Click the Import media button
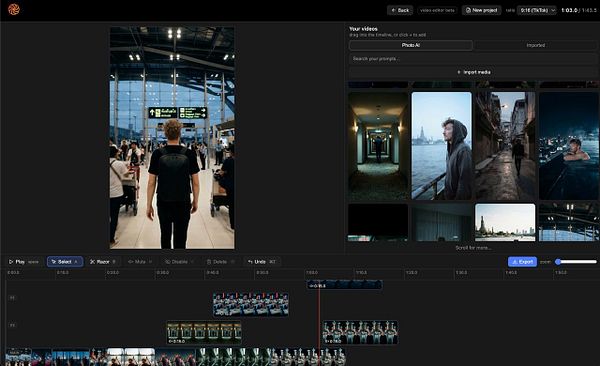The height and width of the screenshot is (366, 600). [473, 72]
